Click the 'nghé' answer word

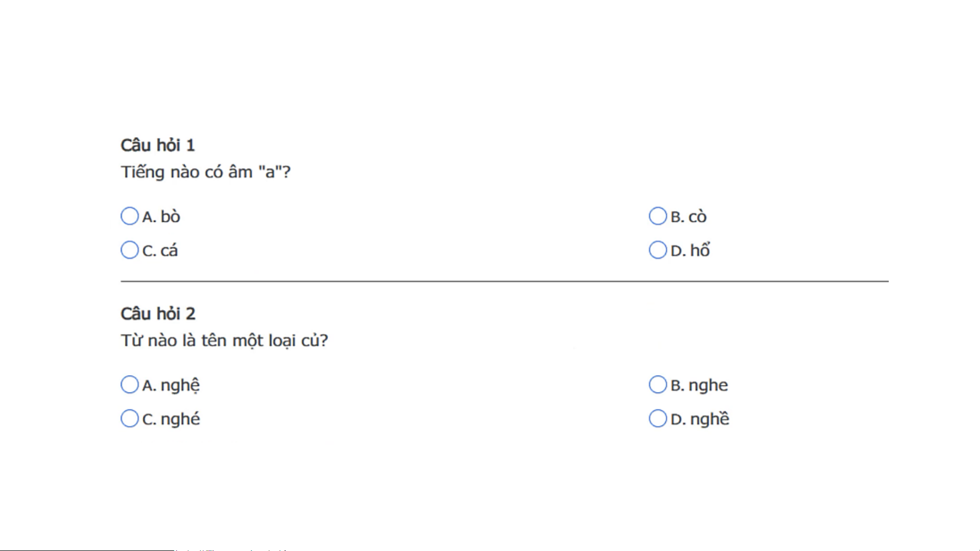pos(180,419)
